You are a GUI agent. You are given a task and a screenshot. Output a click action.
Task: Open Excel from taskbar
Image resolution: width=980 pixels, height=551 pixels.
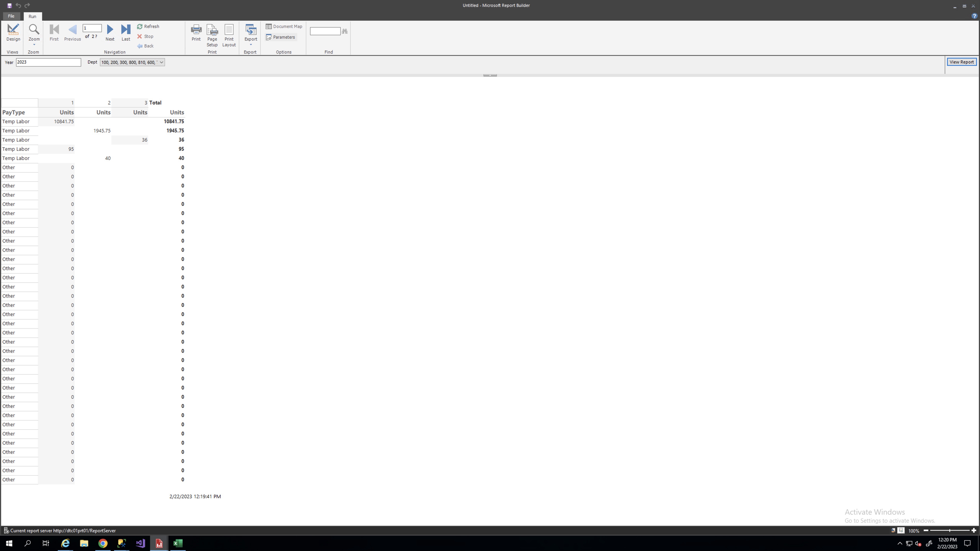coord(178,543)
